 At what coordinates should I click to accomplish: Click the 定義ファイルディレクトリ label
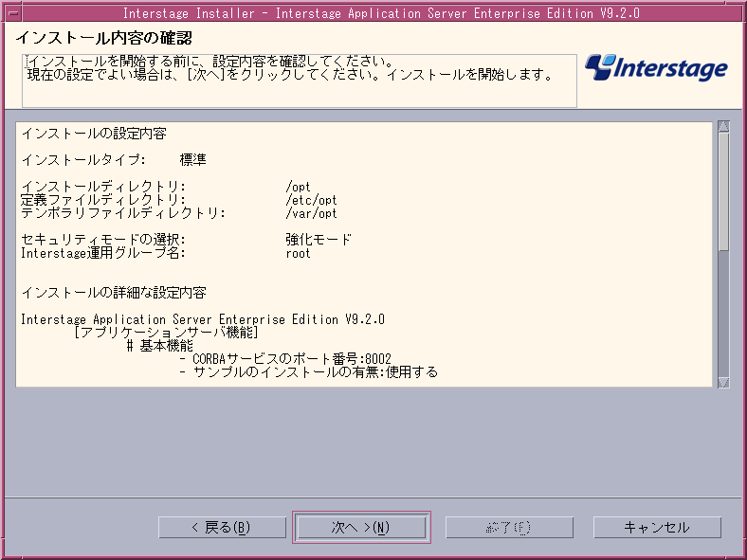(103, 200)
